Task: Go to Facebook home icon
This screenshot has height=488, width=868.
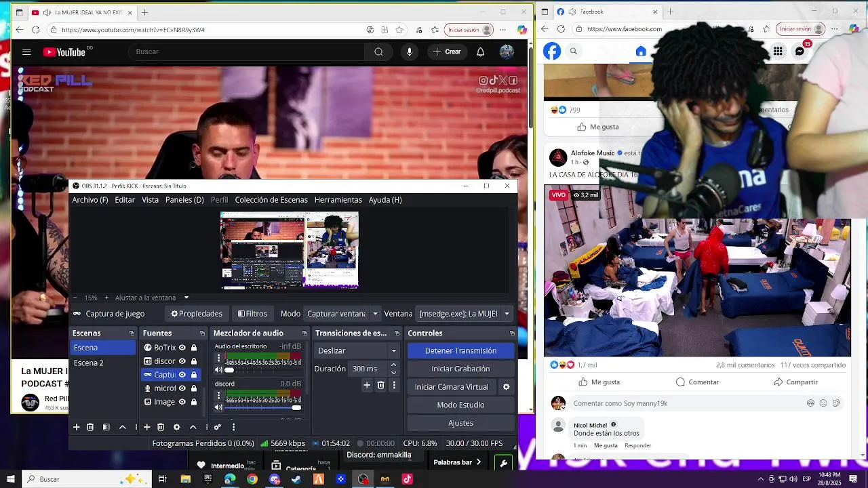Action: (x=641, y=52)
